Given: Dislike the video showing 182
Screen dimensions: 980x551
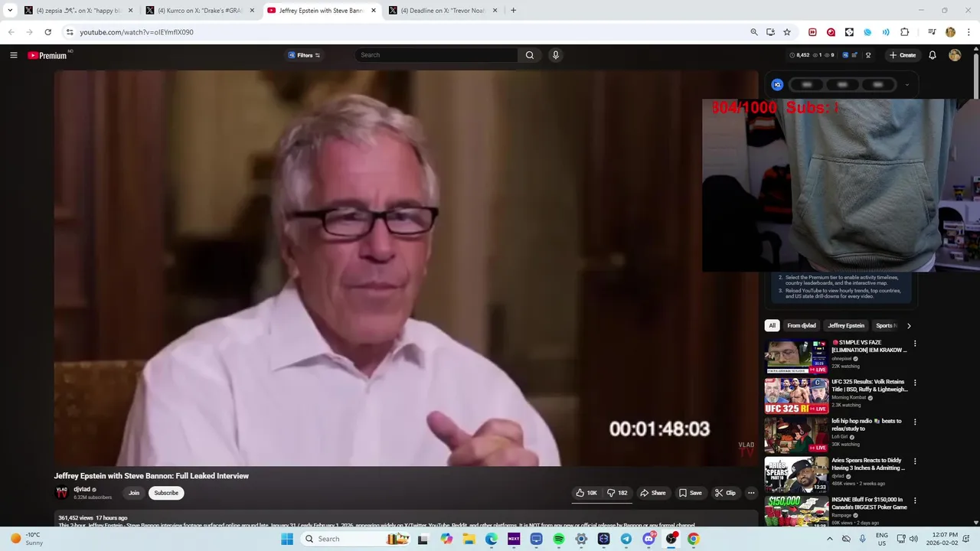Looking at the screenshot, I should (617, 493).
